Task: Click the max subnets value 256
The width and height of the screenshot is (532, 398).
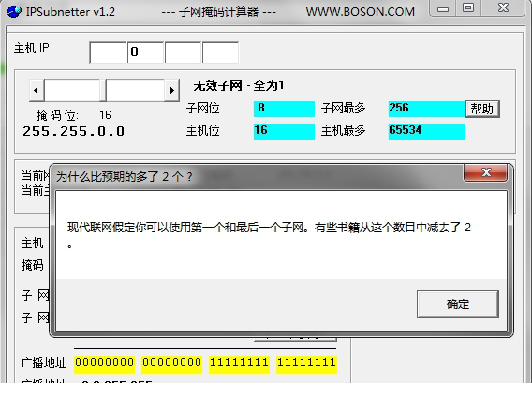Action: (426, 109)
